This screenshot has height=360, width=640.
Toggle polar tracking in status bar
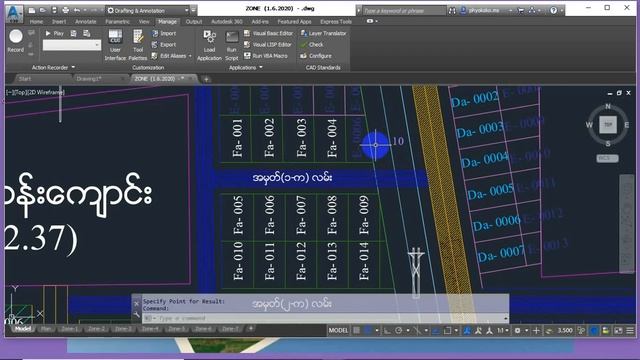click(x=399, y=330)
